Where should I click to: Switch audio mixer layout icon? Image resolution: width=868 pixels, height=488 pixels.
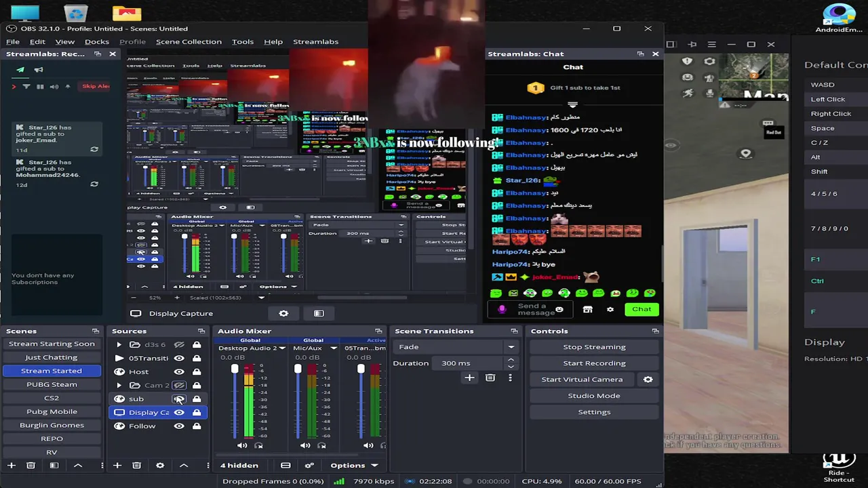click(285, 466)
